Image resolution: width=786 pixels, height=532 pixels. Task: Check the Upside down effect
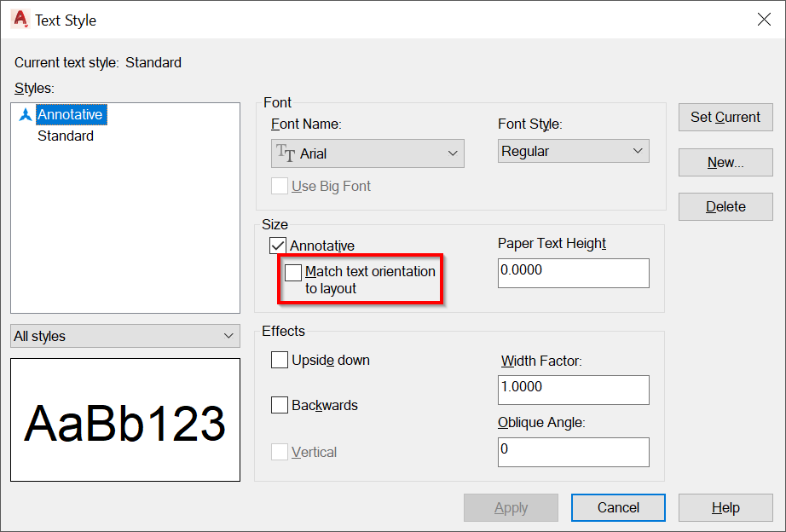pos(280,360)
